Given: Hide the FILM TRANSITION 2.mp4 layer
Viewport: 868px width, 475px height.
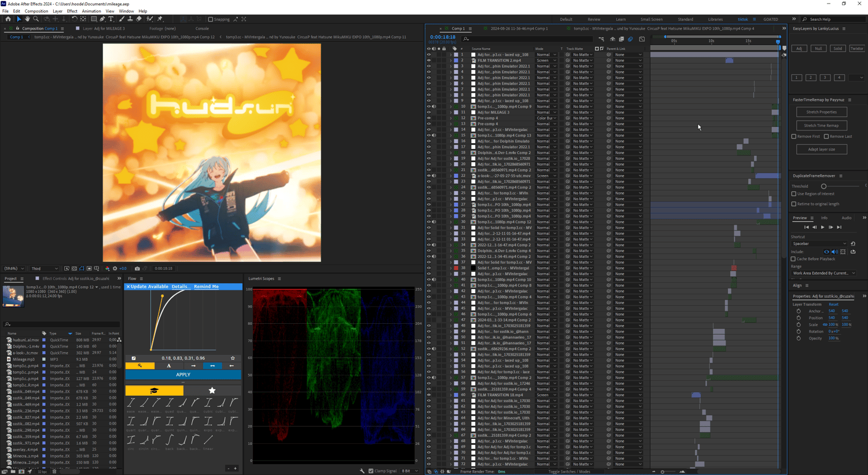Looking at the screenshot, I should 429,60.
